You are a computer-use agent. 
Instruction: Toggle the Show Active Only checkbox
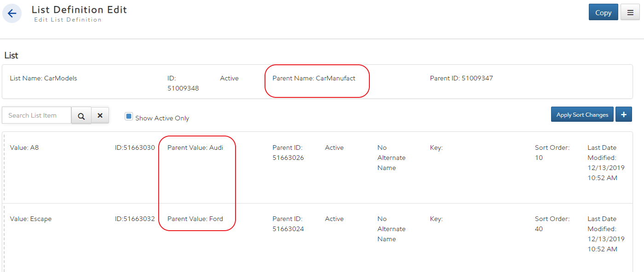click(129, 117)
